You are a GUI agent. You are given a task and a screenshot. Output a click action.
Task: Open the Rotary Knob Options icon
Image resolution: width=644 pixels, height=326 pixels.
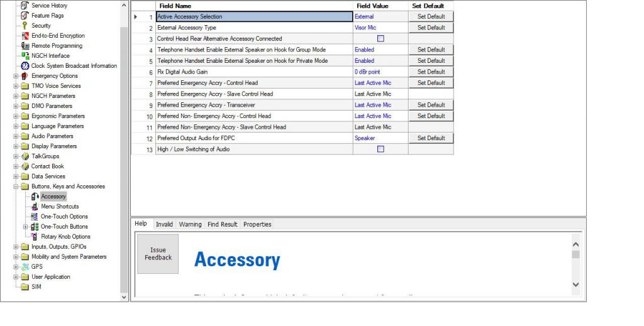pos(35,237)
